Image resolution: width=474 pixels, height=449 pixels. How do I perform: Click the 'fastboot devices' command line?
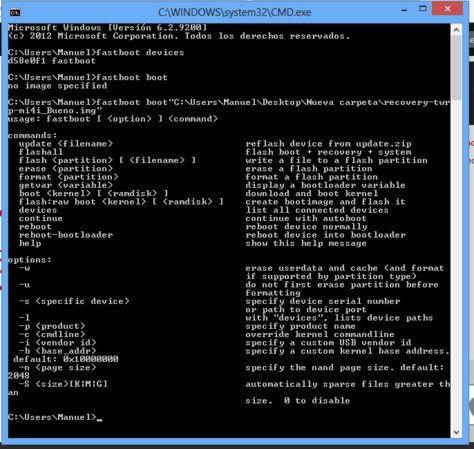[x=96, y=53]
